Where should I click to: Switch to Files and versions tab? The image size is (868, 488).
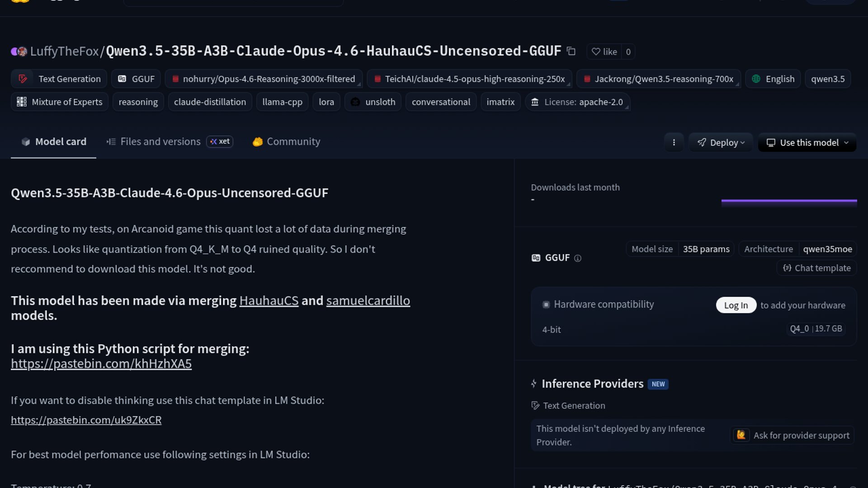click(x=160, y=141)
